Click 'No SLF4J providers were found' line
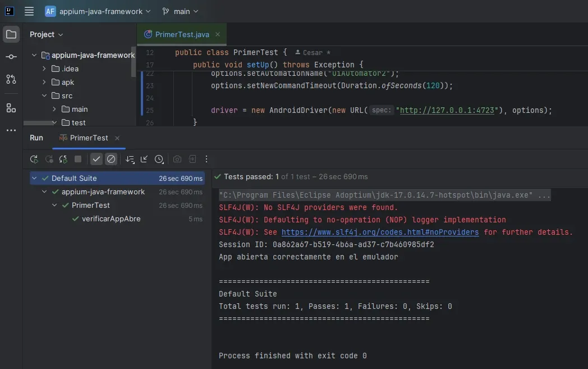The height and width of the screenshot is (369, 588). coord(308,207)
